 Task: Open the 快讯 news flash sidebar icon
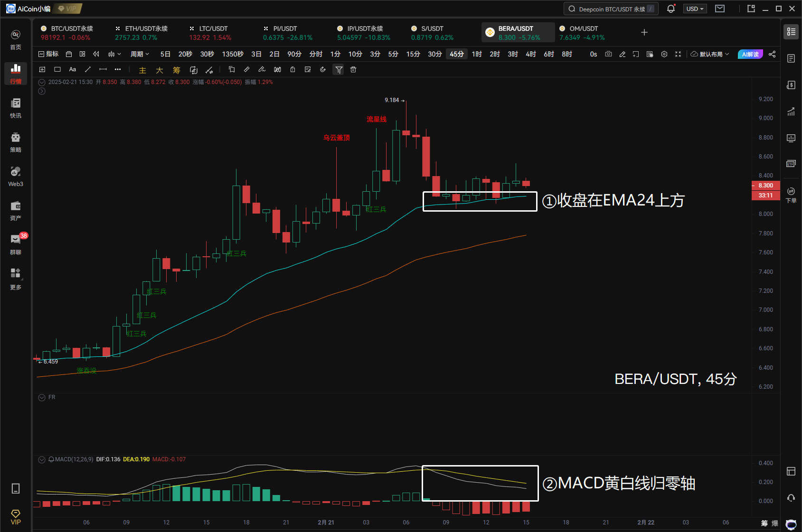[x=16, y=108]
